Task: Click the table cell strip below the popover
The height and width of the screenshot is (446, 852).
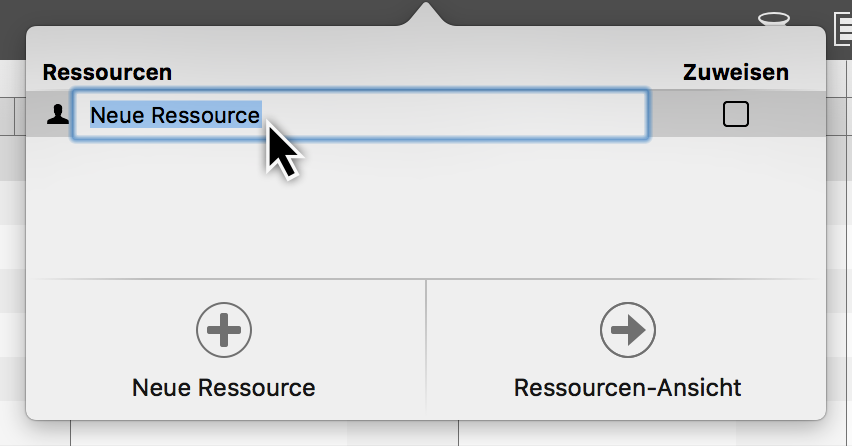Action: pyautogui.click(x=400, y=434)
